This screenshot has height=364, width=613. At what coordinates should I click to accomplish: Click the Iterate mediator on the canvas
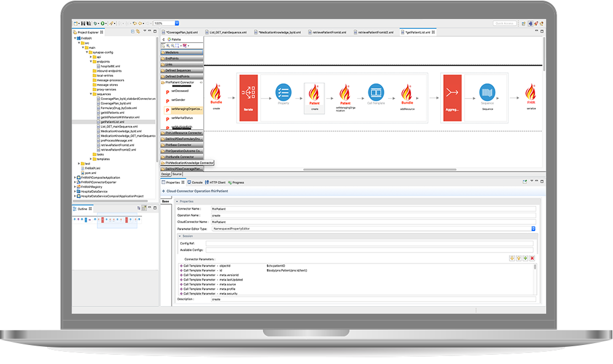248,98
